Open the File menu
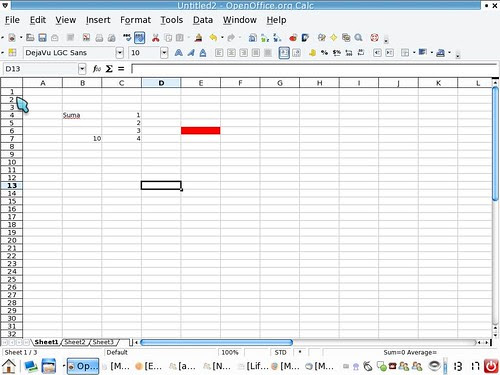Image resolution: width=500 pixels, height=375 pixels. [x=12, y=20]
